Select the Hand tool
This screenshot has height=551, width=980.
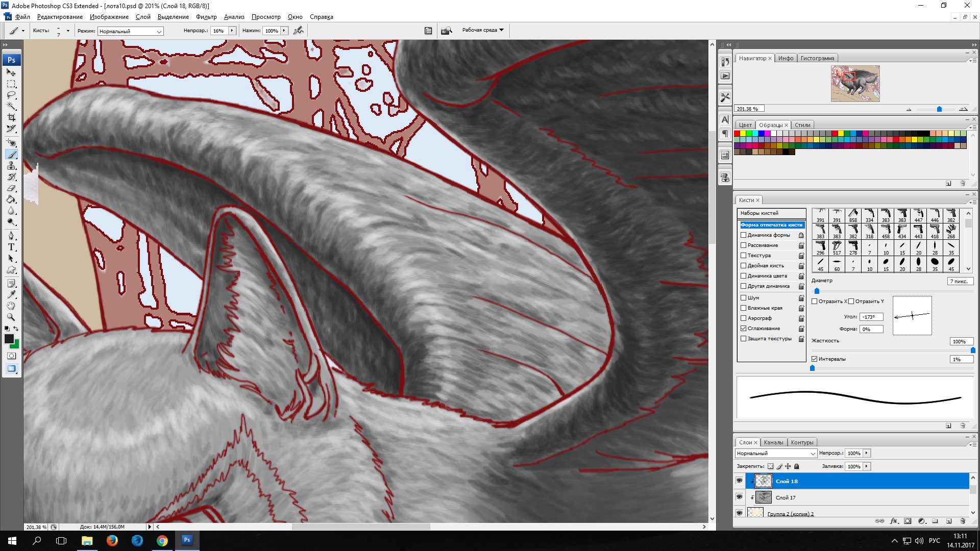pyautogui.click(x=11, y=306)
